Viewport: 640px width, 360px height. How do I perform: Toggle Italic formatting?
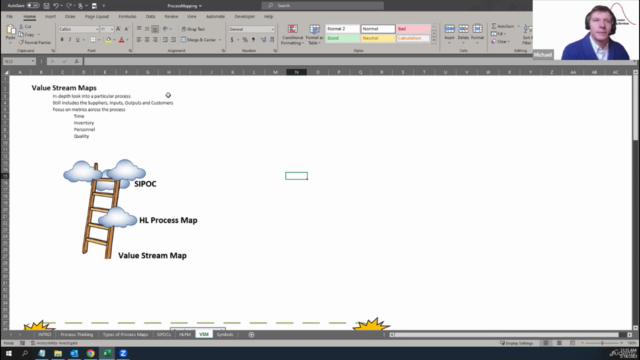coord(70,40)
